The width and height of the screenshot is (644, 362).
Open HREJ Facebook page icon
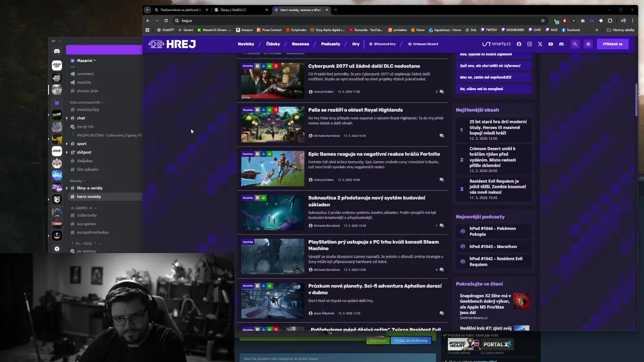point(519,44)
